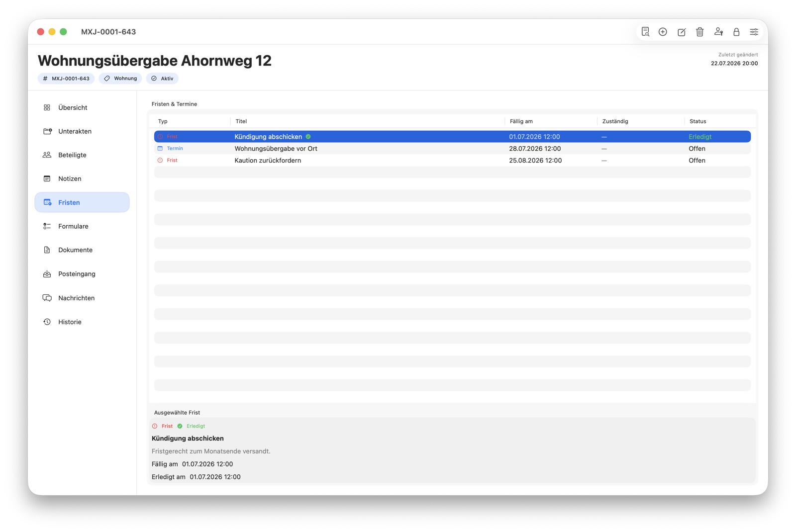Open Formulare section
The height and width of the screenshot is (532, 796).
pos(82,226)
